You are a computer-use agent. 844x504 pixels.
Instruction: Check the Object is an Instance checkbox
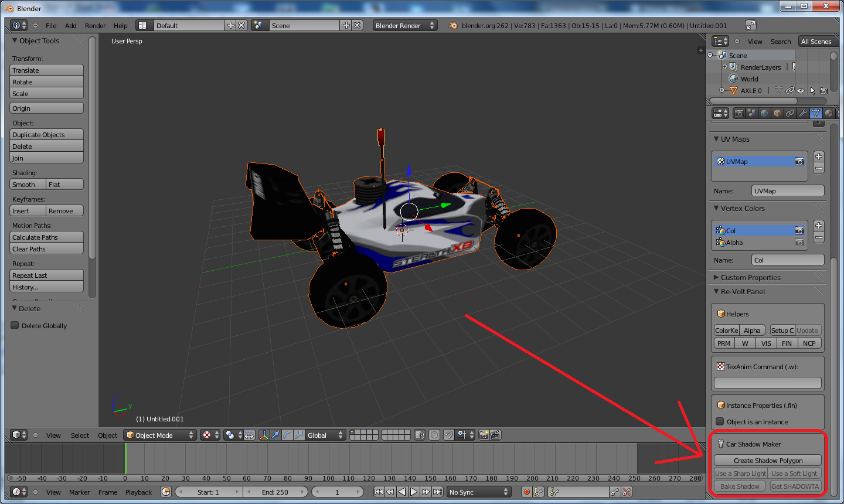(720, 421)
